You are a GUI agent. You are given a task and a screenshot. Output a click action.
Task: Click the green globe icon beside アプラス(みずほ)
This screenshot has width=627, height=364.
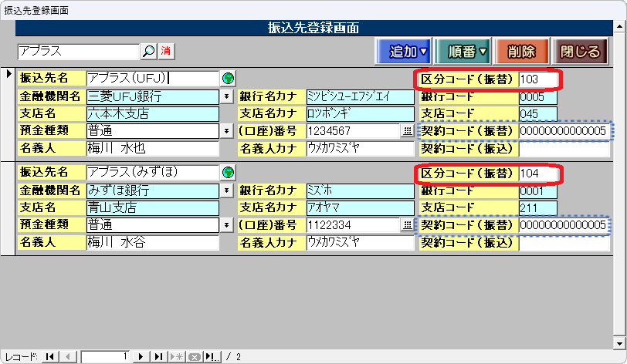tap(228, 172)
